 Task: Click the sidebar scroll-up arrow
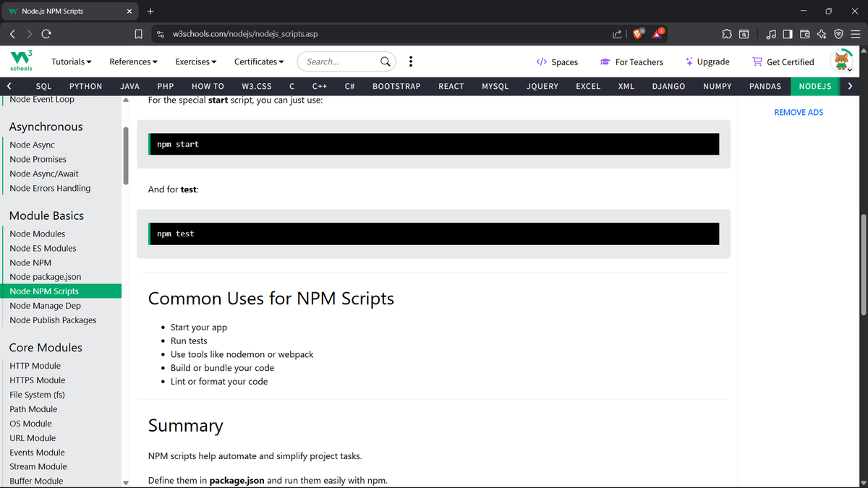tap(126, 100)
